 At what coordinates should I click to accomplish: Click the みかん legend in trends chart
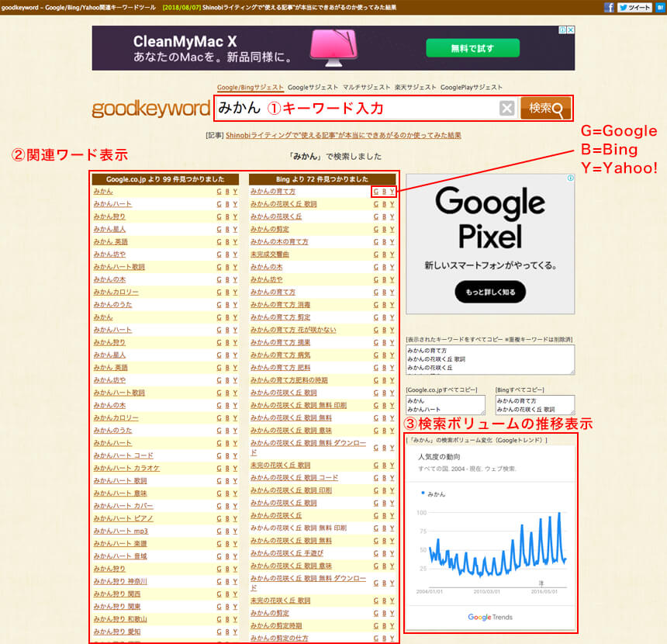pyautogui.click(x=433, y=493)
